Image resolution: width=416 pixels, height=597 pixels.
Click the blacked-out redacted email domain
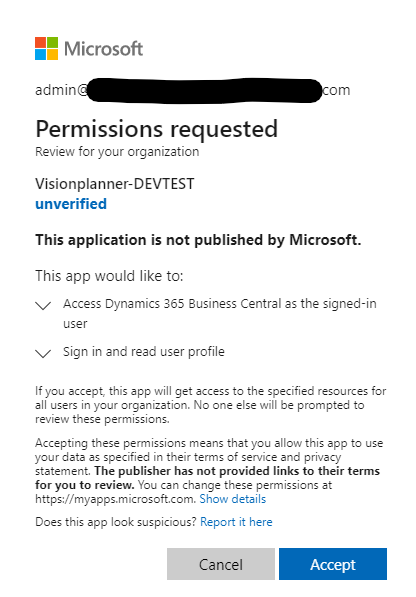click(x=205, y=91)
